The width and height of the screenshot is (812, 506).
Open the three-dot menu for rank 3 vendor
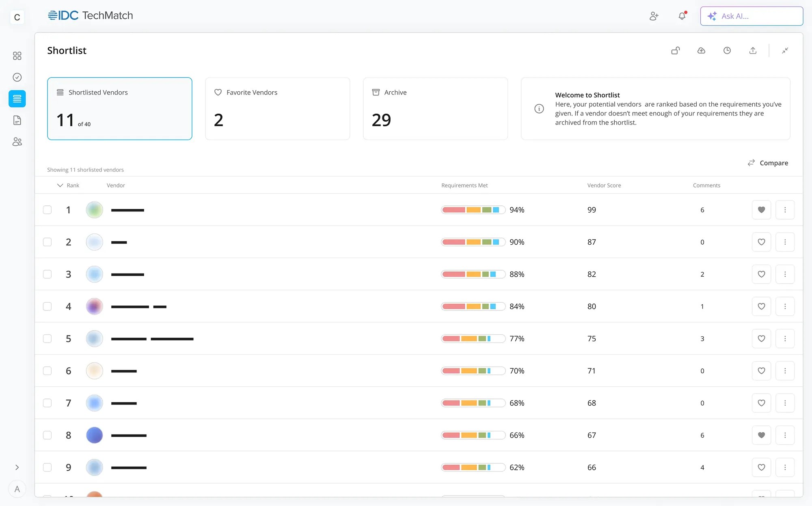(x=785, y=274)
